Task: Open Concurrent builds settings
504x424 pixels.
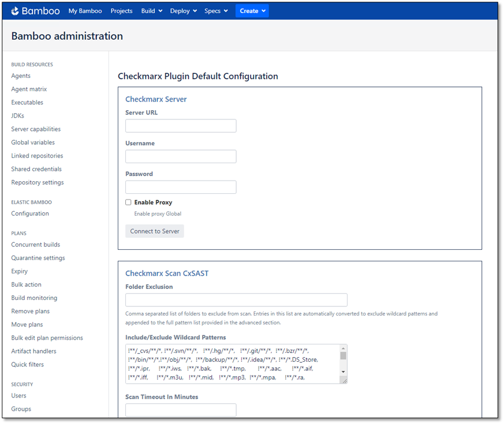Action: point(36,245)
